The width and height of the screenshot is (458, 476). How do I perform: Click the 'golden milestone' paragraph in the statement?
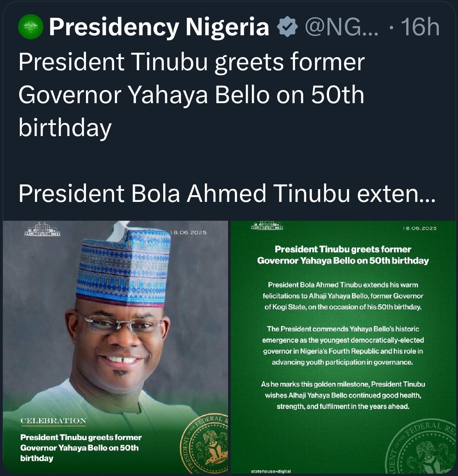[343, 395]
